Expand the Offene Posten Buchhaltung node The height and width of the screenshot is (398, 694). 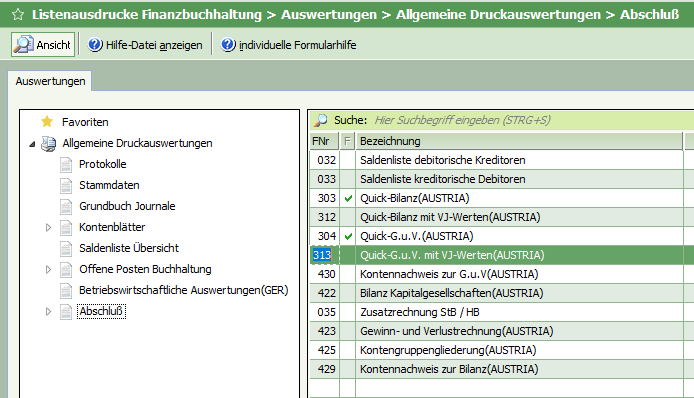tap(48, 270)
